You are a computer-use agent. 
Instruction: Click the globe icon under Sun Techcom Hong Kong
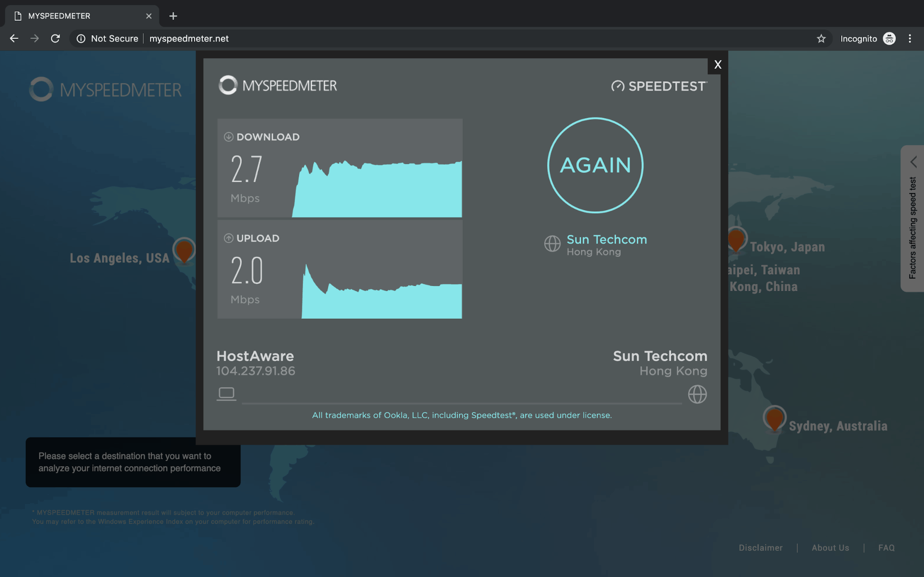pyautogui.click(x=697, y=395)
